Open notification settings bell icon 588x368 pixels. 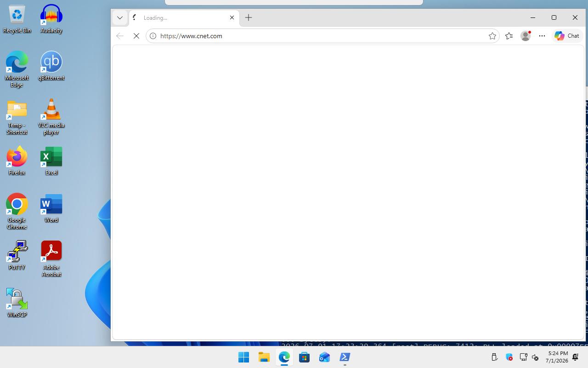click(x=576, y=357)
